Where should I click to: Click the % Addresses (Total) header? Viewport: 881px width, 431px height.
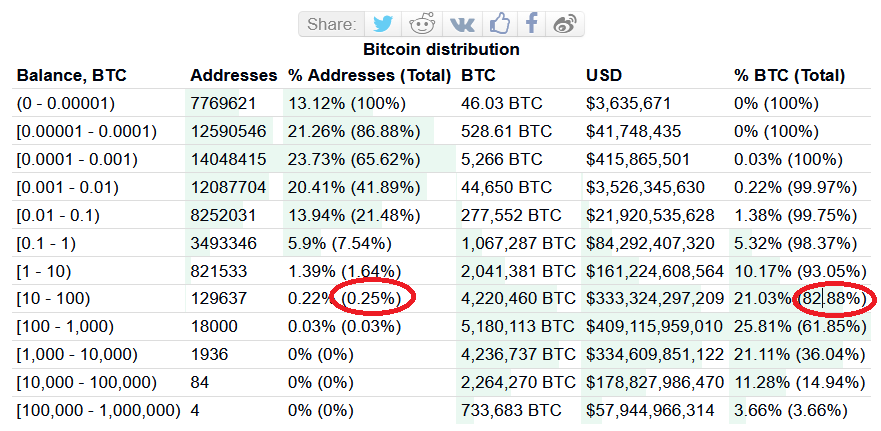[370, 75]
